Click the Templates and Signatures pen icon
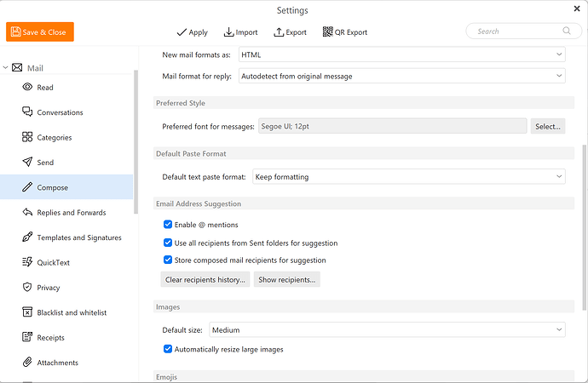Image resolution: width=588 pixels, height=383 pixels. click(27, 237)
